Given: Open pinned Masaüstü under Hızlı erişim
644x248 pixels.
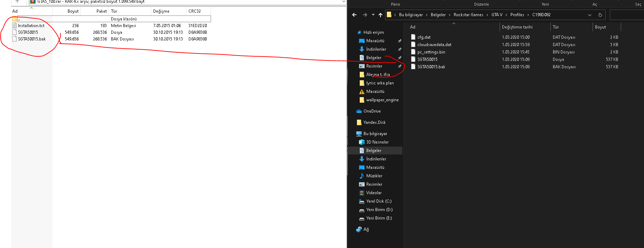Looking at the screenshot, I should pyautogui.click(x=375, y=41).
